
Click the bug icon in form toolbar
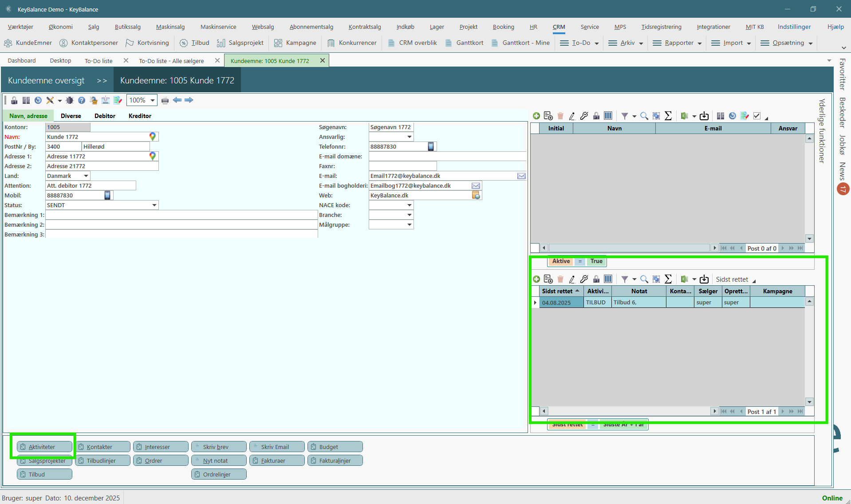(x=70, y=100)
